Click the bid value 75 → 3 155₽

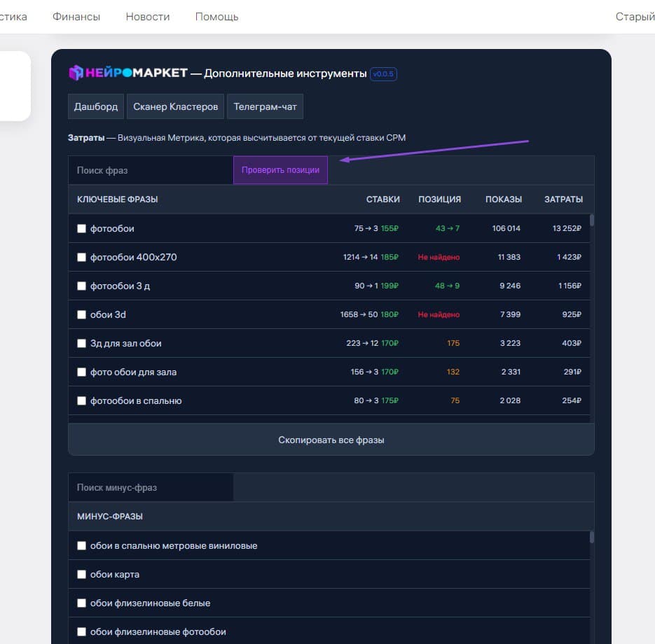click(376, 228)
